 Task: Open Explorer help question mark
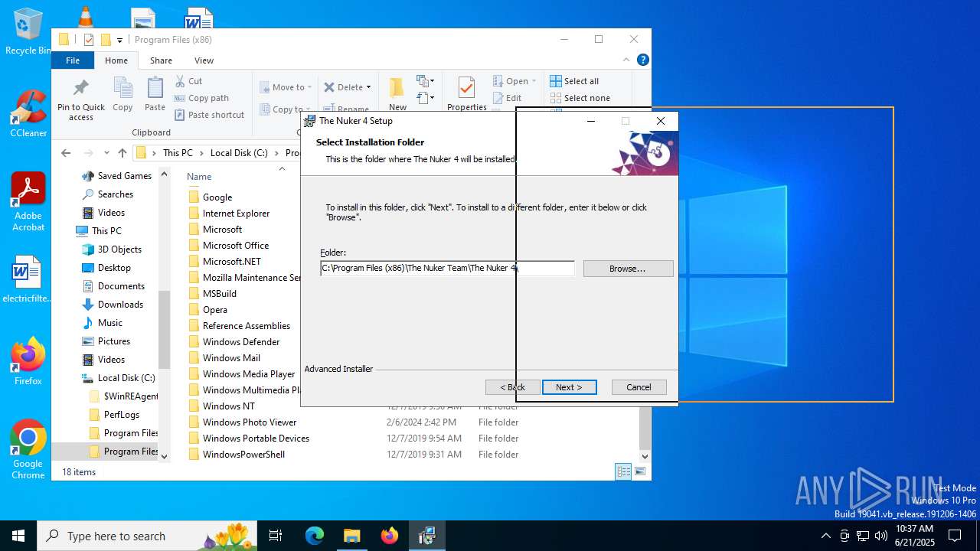coord(643,60)
